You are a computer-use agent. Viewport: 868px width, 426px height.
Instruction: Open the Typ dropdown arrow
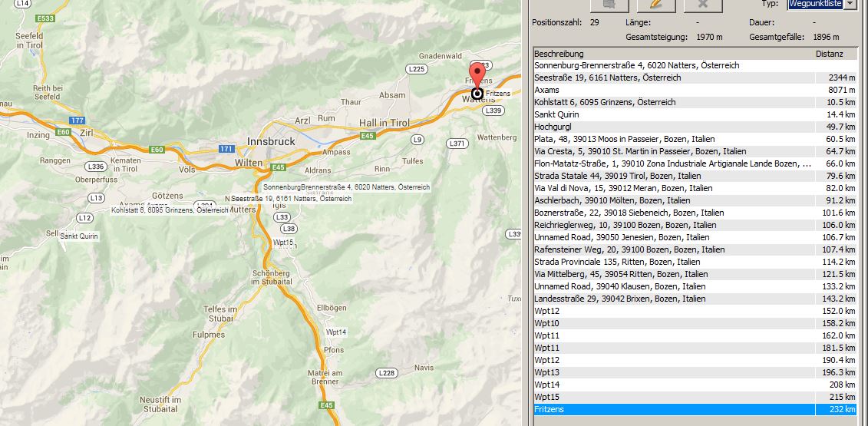click(850, 5)
